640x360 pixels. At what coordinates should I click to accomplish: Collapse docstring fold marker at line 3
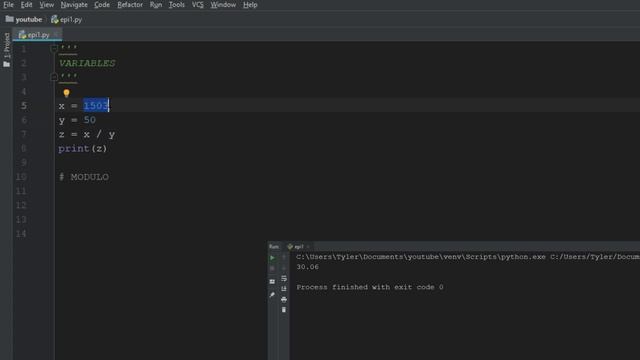(54, 77)
